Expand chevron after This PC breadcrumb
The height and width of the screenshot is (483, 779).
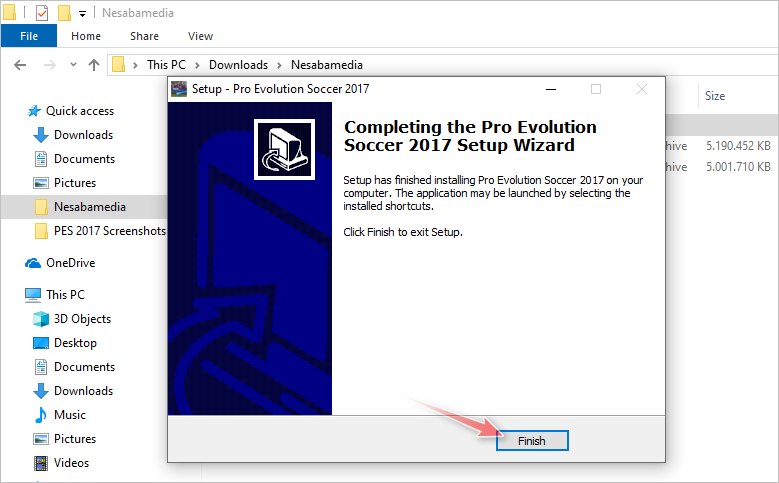click(197, 65)
